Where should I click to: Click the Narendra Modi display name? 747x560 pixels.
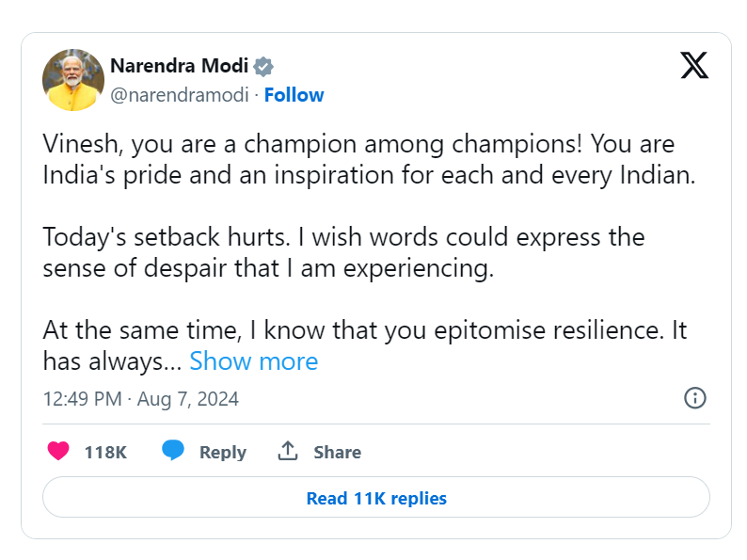pos(179,66)
